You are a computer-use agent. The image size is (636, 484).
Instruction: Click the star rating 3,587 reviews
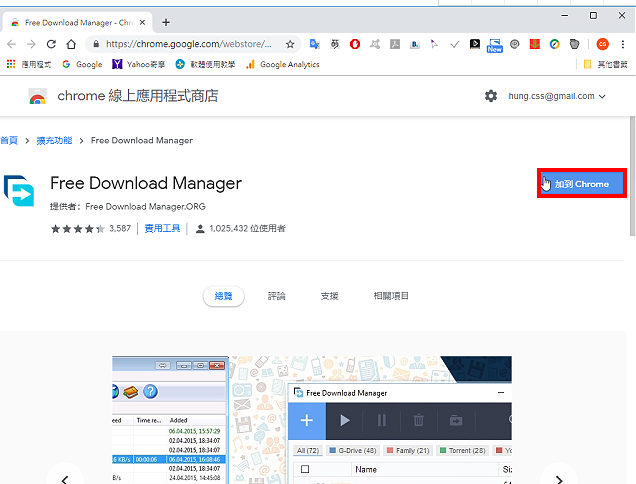click(x=91, y=228)
